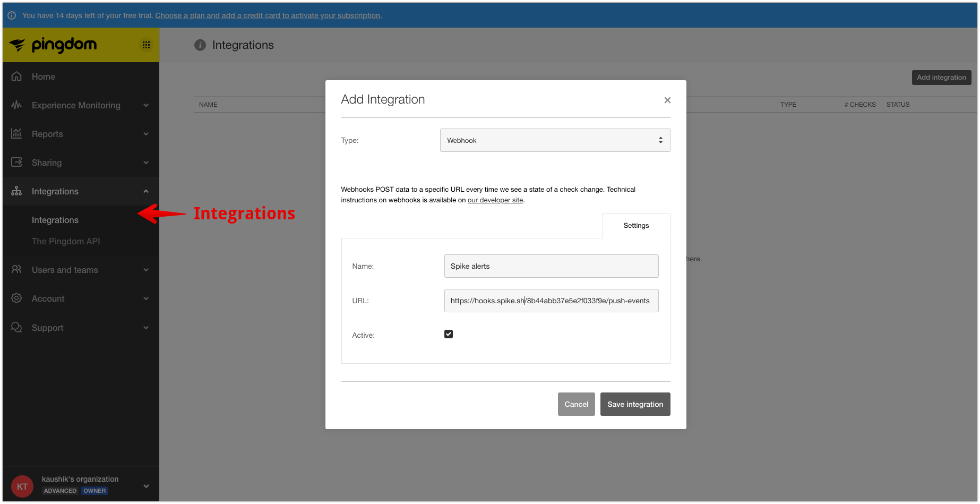The width and height of the screenshot is (980, 504).
Task: Click the choose a plan subscription link
Action: coord(268,15)
